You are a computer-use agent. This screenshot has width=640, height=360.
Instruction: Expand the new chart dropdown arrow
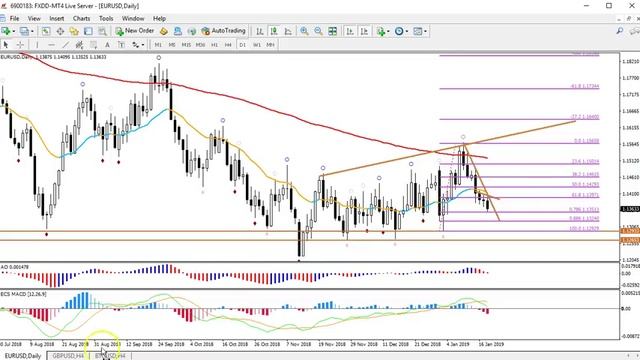(x=13, y=31)
